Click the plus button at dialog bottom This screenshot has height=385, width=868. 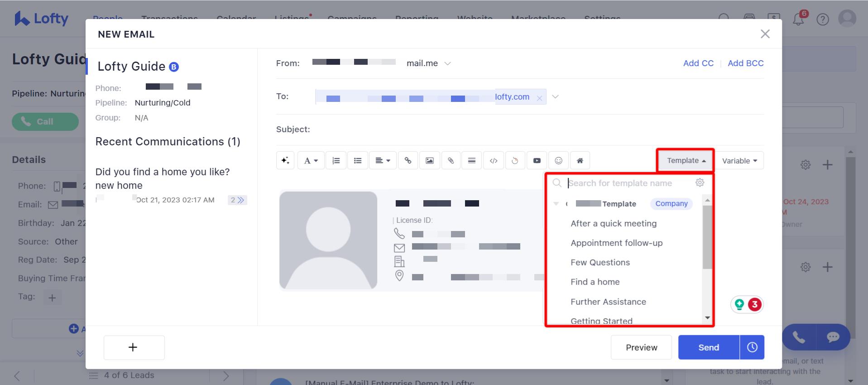click(x=134, y=347)
